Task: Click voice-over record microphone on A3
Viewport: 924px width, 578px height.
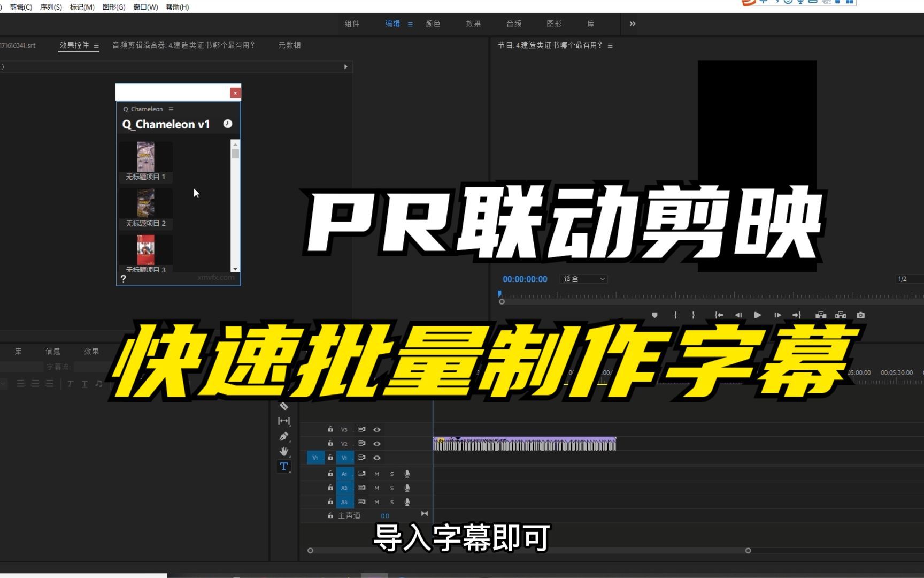Action: 407,501
